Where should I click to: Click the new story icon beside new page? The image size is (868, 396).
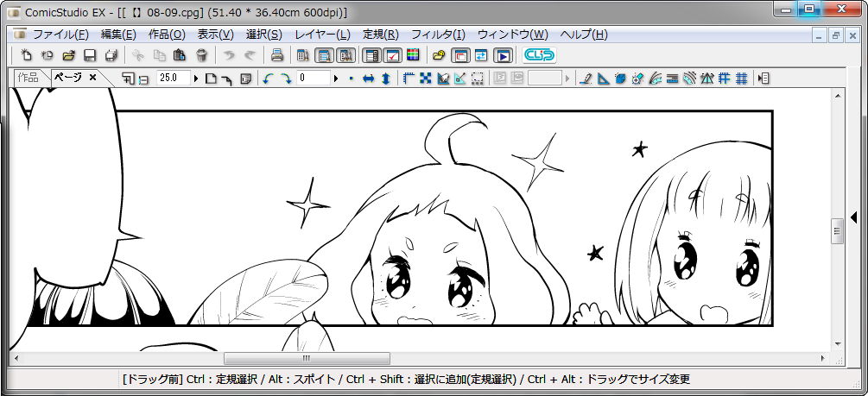(47, 55)
